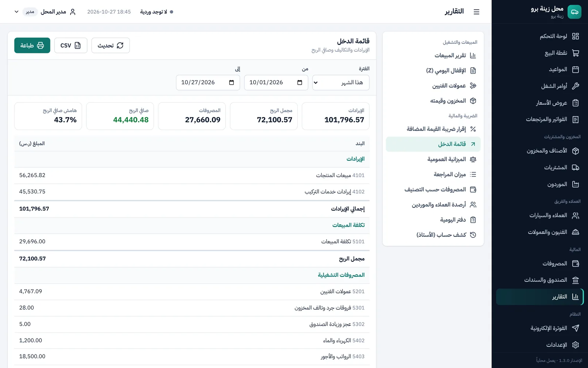Open لوحة التحكم dashboard icon in sidebar
This screenshot has width=588, height=368.
576,36
